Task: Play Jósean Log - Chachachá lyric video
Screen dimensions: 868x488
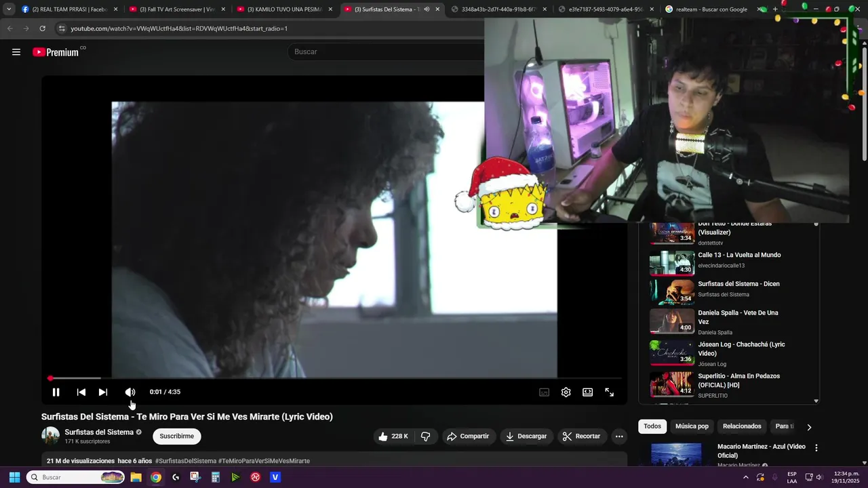Action: coord(741,349)
